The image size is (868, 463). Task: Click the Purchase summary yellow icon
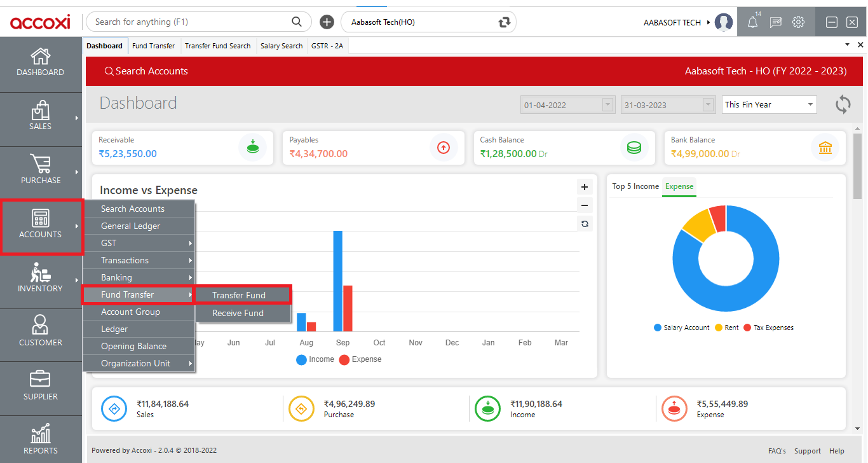coord(302,408)
